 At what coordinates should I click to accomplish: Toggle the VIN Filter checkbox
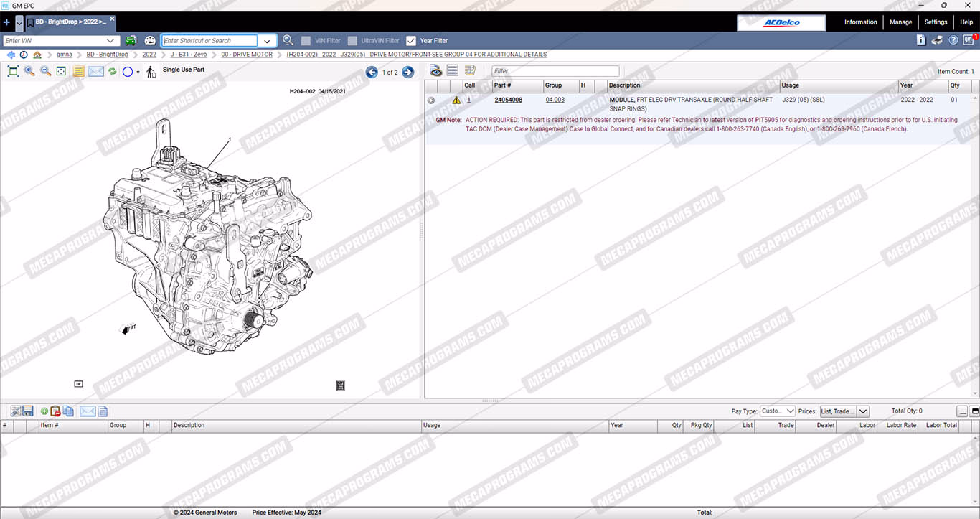(x=306, y=41)
